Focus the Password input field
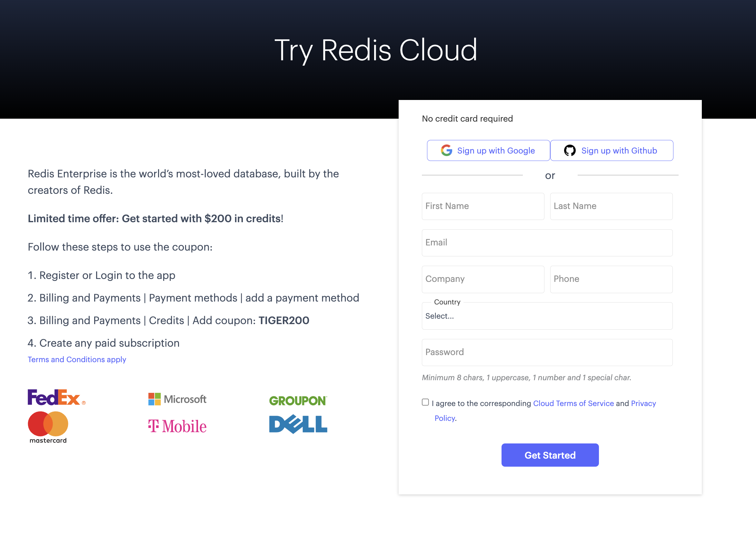The width and height of the screenshot is (756, 536). (547, 352)
